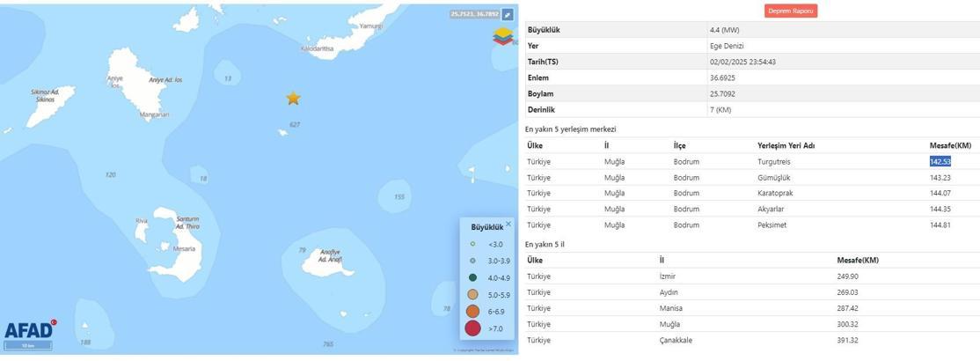Click the Sikinoz Ad. Sikinos island label
980x361 pixels.
point(44,96)
